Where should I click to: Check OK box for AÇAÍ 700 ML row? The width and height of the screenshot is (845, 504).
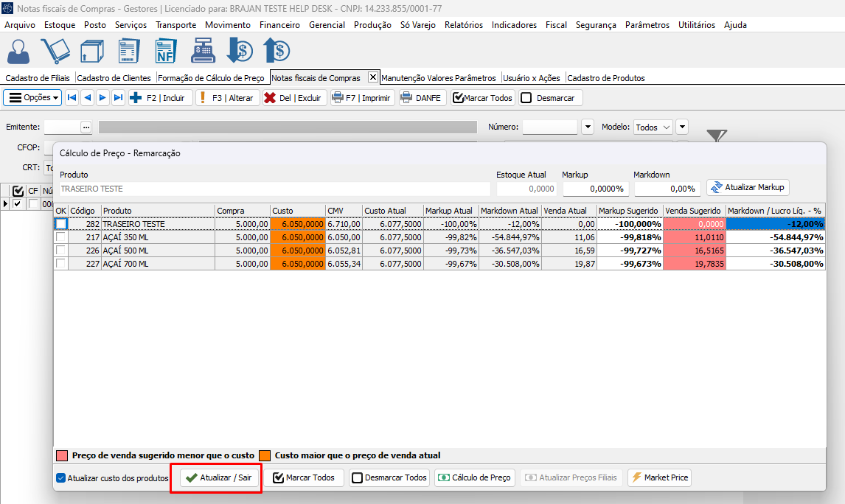tap(61, 263)
